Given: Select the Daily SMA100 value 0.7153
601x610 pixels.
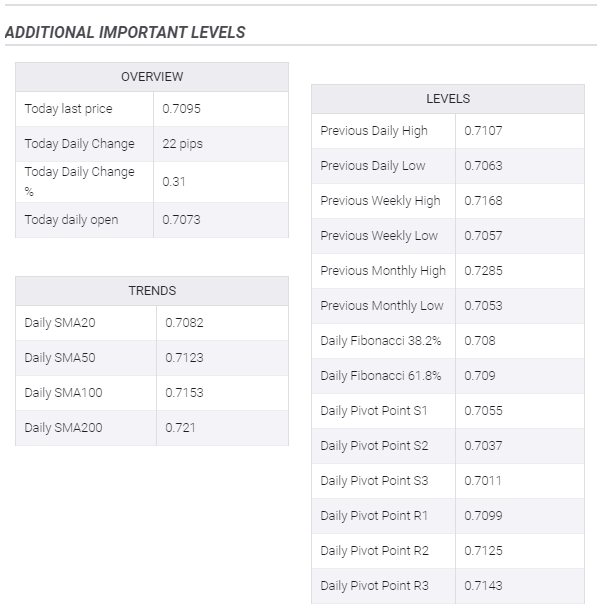Looking at the screenshot, I should (x=184, y=393).
